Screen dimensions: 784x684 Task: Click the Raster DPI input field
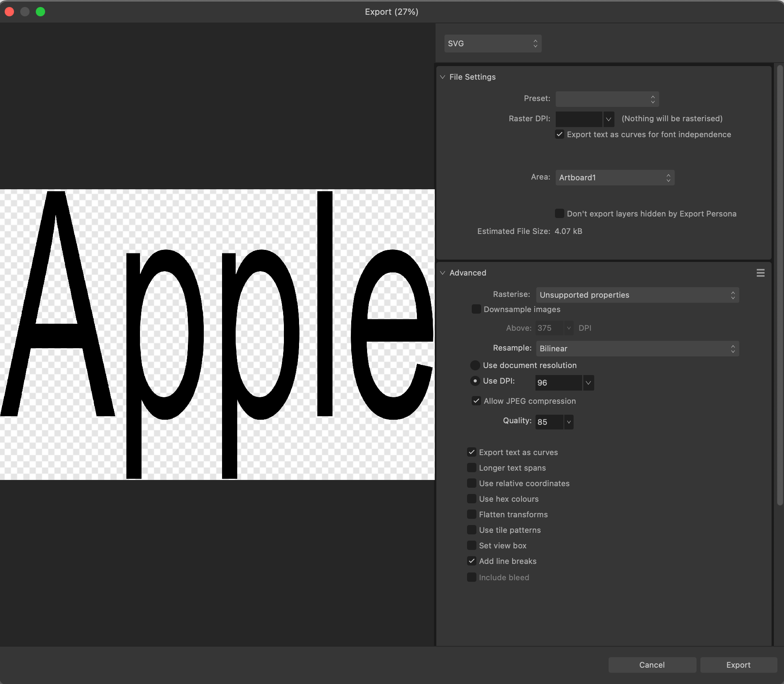click(579, 119)
